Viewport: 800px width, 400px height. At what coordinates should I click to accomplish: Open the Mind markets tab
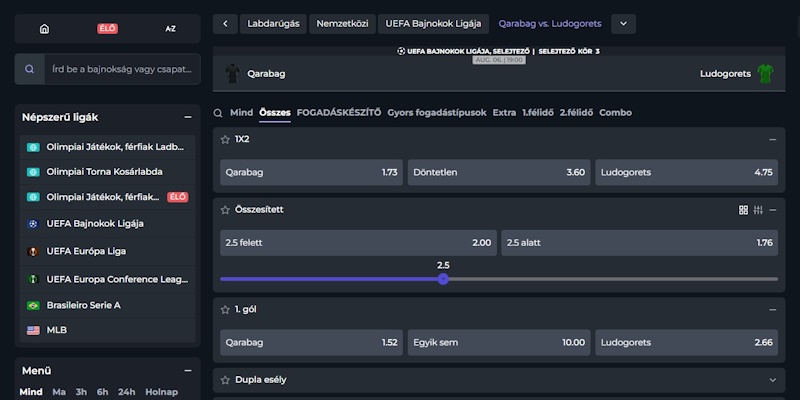click(x=241, y=113)
